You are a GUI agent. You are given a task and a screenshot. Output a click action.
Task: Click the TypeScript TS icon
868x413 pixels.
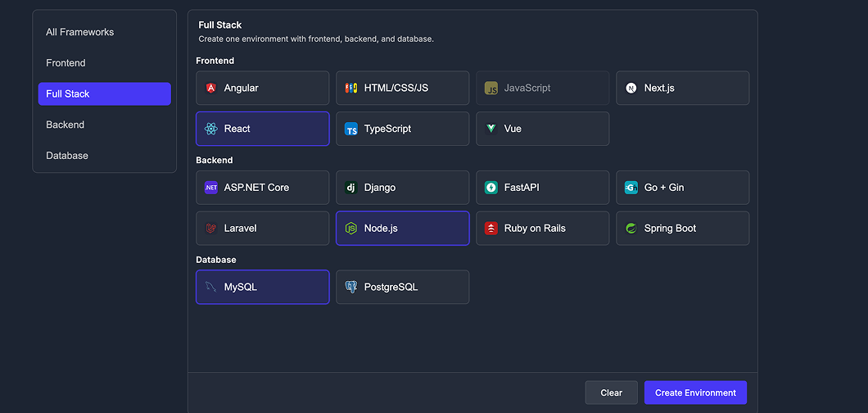(x=351, y=129)
